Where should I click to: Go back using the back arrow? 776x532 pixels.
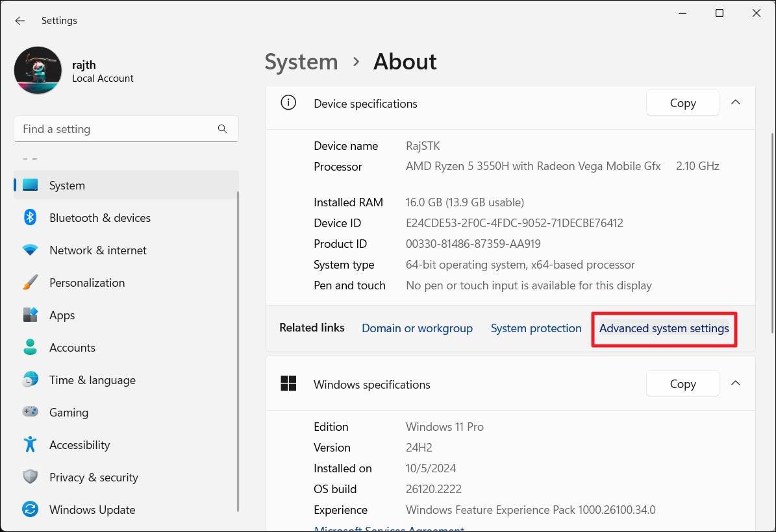point(20,21)
